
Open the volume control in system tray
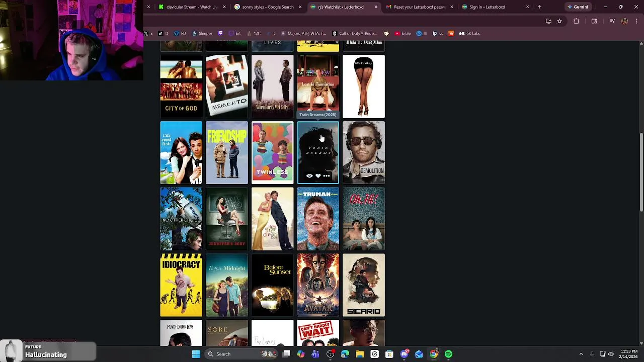point(611,354)
